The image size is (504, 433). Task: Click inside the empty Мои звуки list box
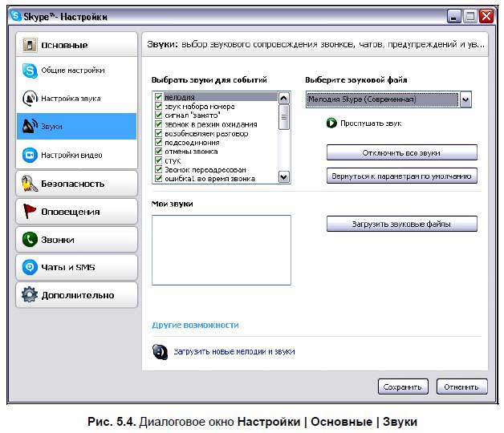221,249
